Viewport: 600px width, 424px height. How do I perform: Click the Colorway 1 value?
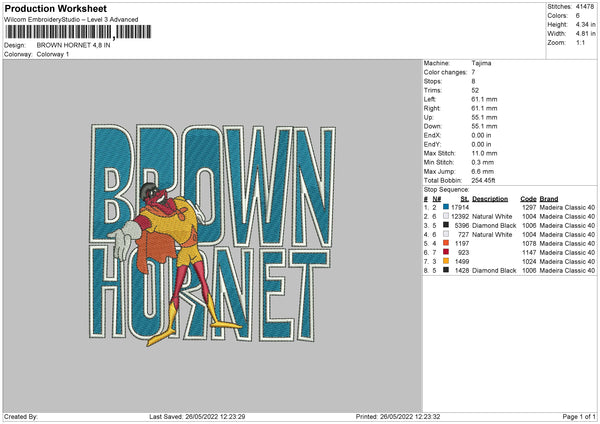53,54
